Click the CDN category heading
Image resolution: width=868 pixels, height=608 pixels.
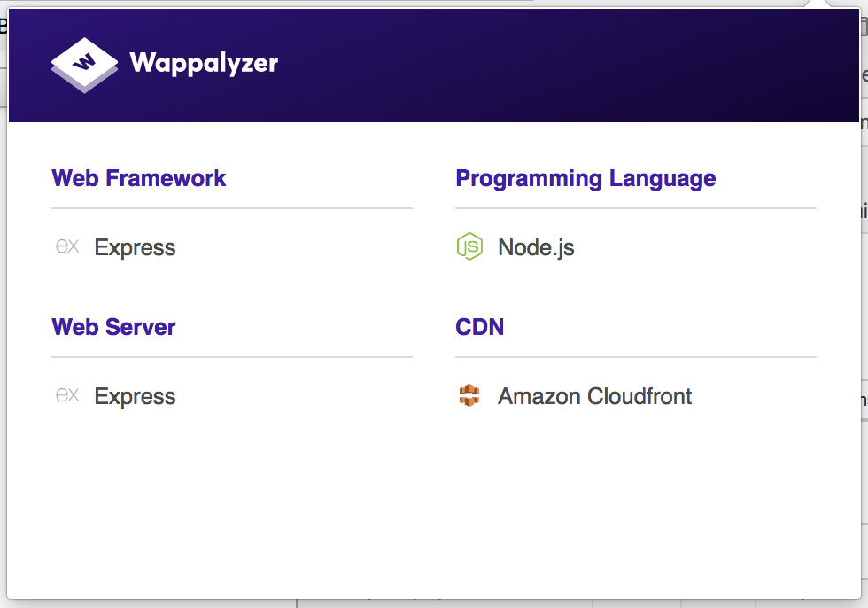click(480, 327)
